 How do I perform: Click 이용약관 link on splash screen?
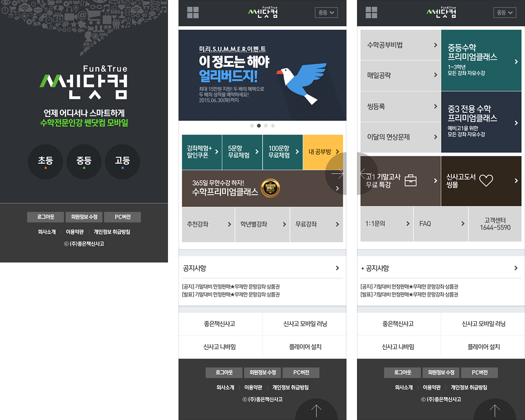pos(75,232)
